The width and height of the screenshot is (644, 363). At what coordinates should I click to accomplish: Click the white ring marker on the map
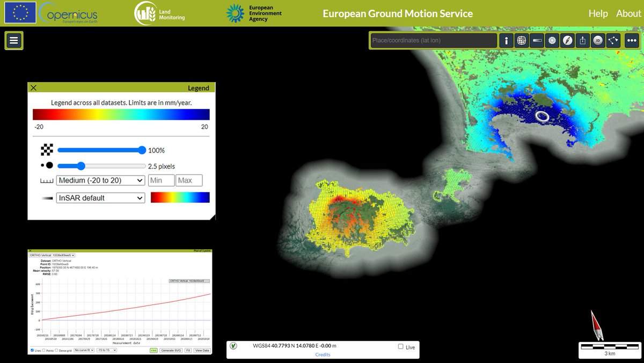(x=543, y=115)
